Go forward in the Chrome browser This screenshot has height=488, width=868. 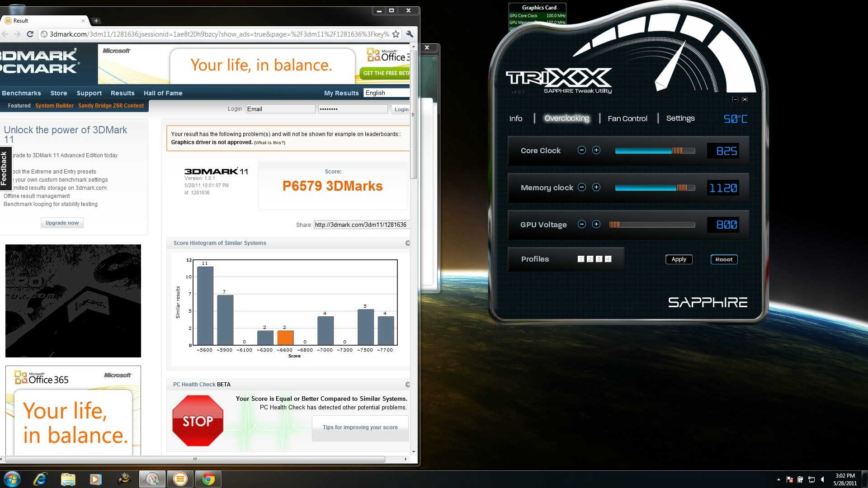pyautogui.click(x=17, y=34)
